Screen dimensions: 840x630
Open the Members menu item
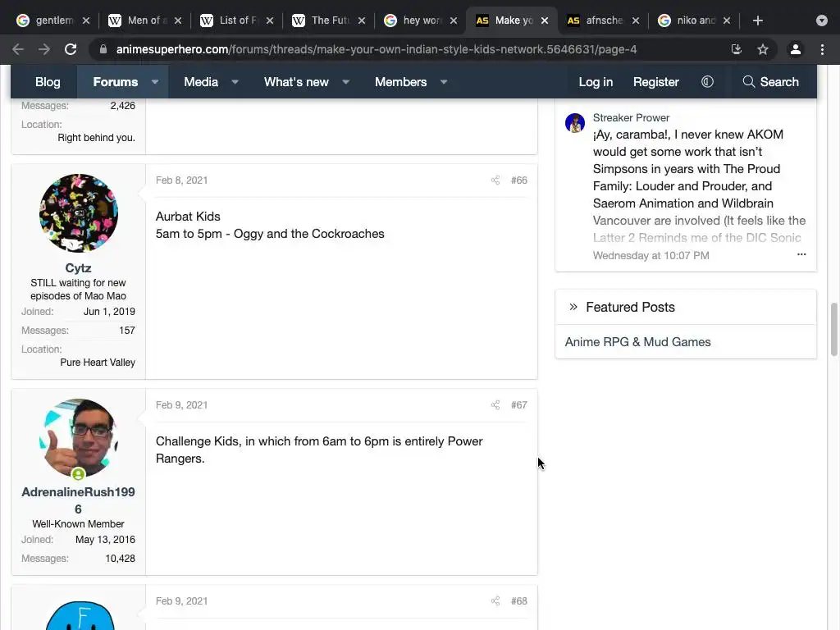click(x=400, y=82)
